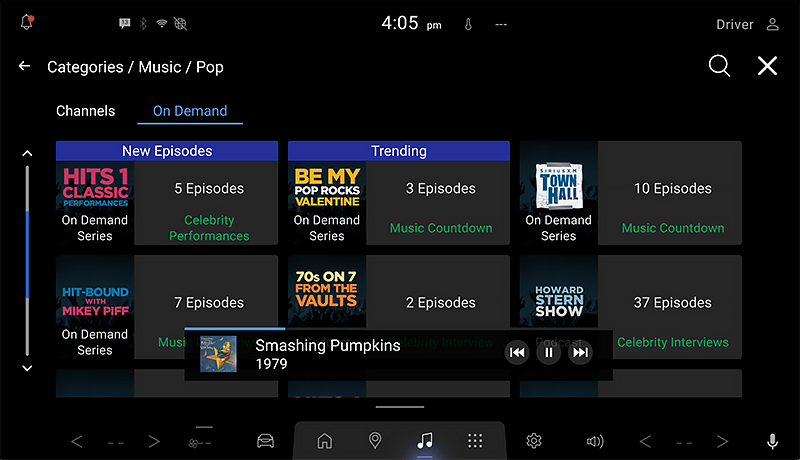
Task: Open the music media icon
Action: [424, 441]
